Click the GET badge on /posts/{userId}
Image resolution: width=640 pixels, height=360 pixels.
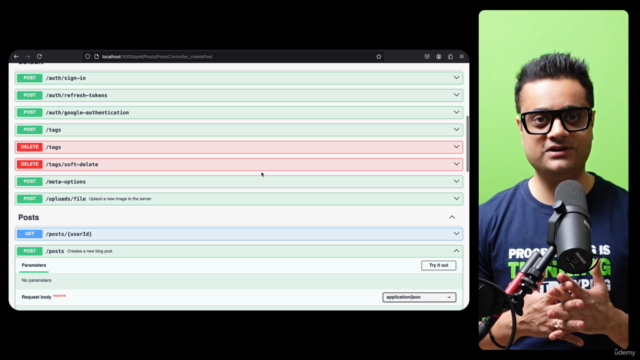point(29,234)
